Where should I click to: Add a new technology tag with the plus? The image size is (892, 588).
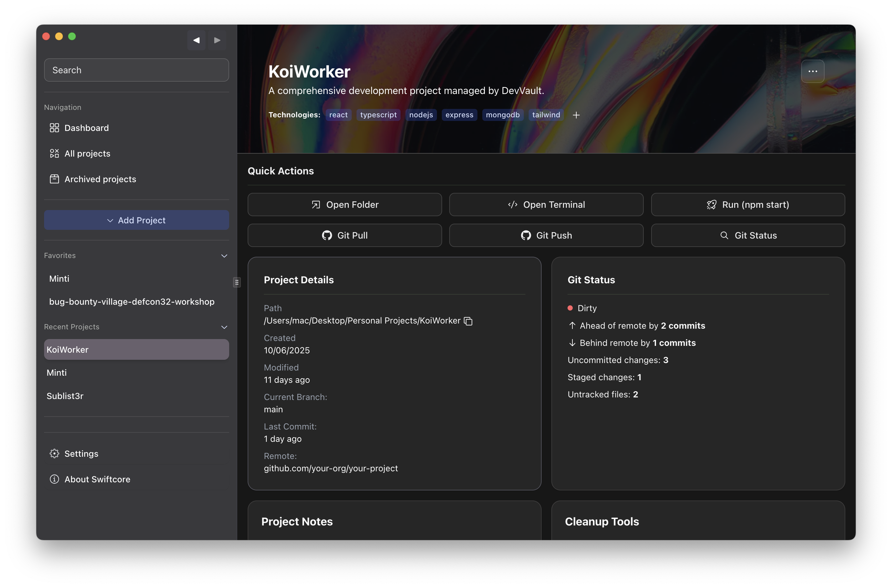pos(576,115)
